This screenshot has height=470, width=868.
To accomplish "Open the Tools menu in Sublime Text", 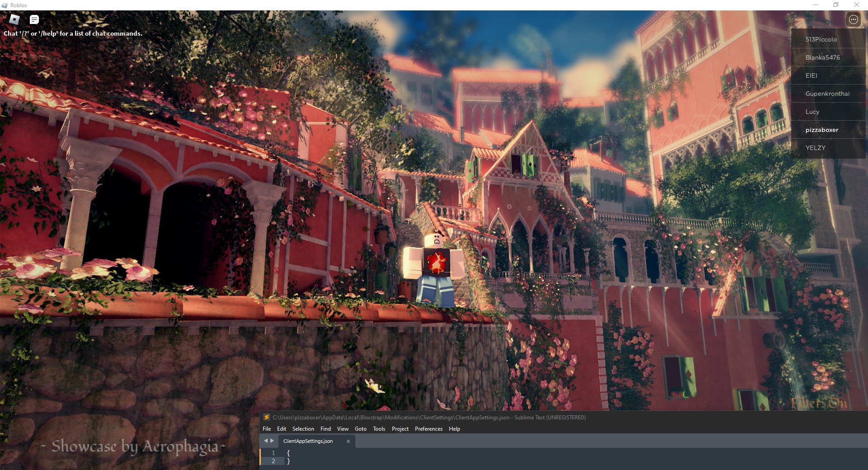I will coord(379,429).
